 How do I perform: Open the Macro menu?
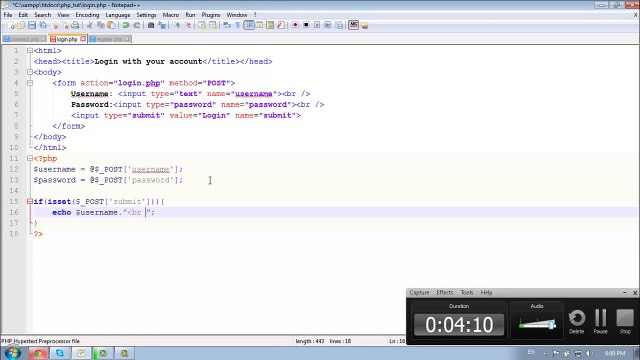pyautogui.click(x=171, y=15)
